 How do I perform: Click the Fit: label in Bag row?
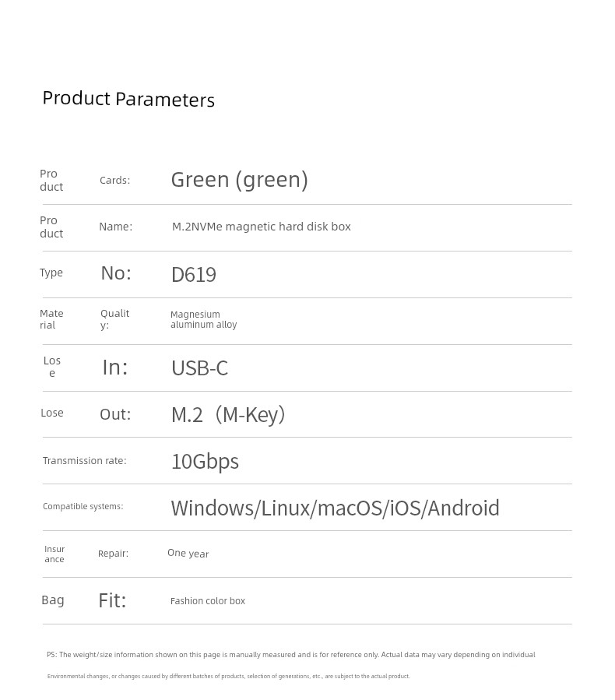pos(112,600)
